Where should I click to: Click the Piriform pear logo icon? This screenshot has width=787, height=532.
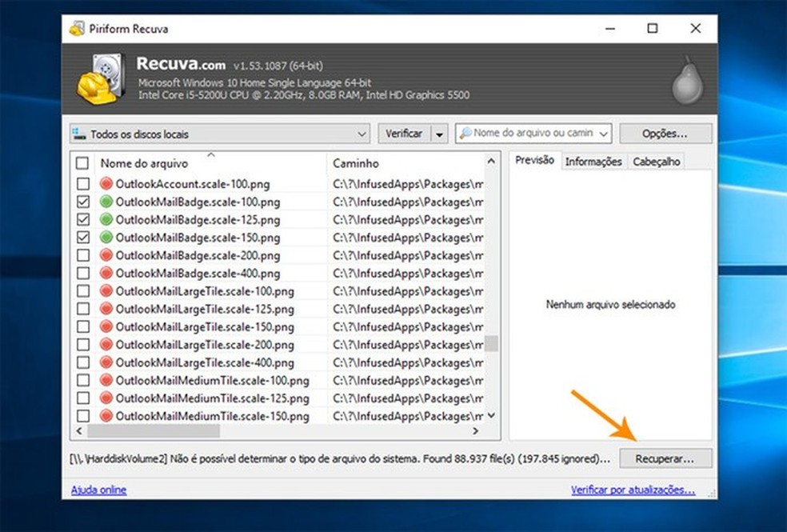pyautogui.click(x=686, y=79)
